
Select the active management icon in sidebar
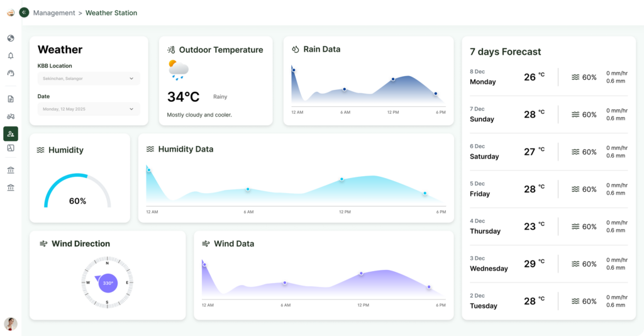click(x=11, y=133)
